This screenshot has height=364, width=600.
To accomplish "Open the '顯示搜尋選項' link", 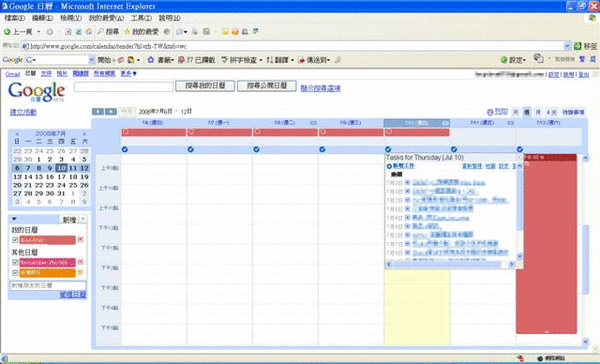I will click(x=320, y=88).
